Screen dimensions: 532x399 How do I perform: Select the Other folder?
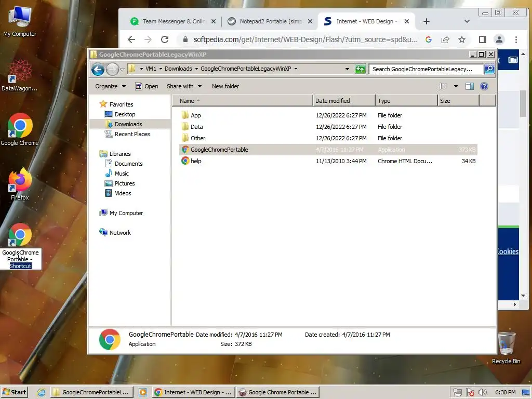(328, 138)
